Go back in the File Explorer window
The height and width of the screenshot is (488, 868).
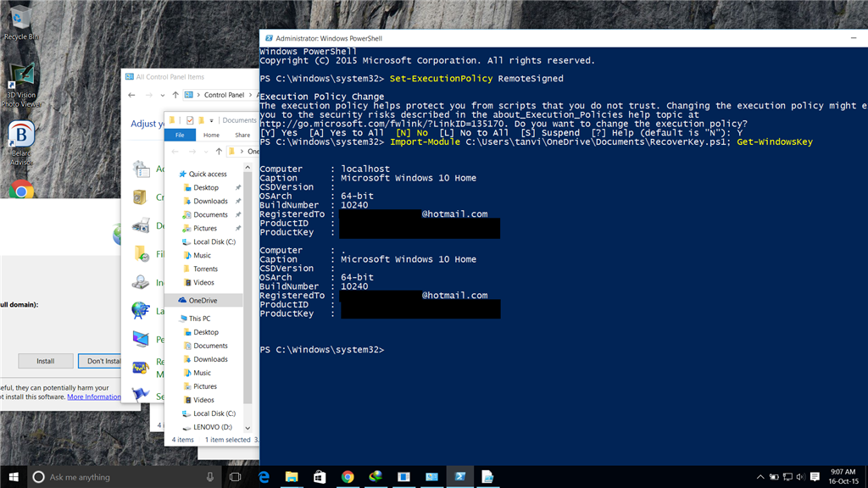(x=175, y=151)
